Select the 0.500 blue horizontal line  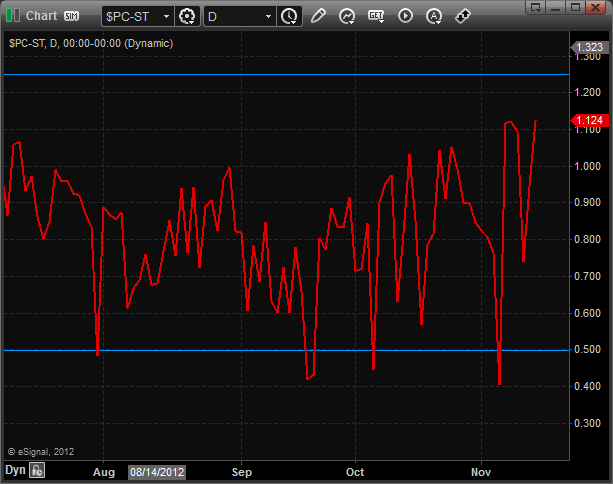pos(286,350)
